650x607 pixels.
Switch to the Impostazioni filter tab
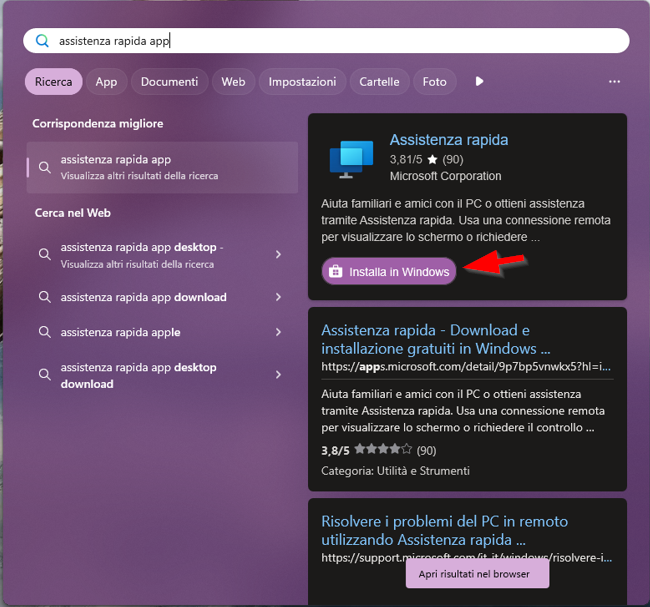coord(302,82)
